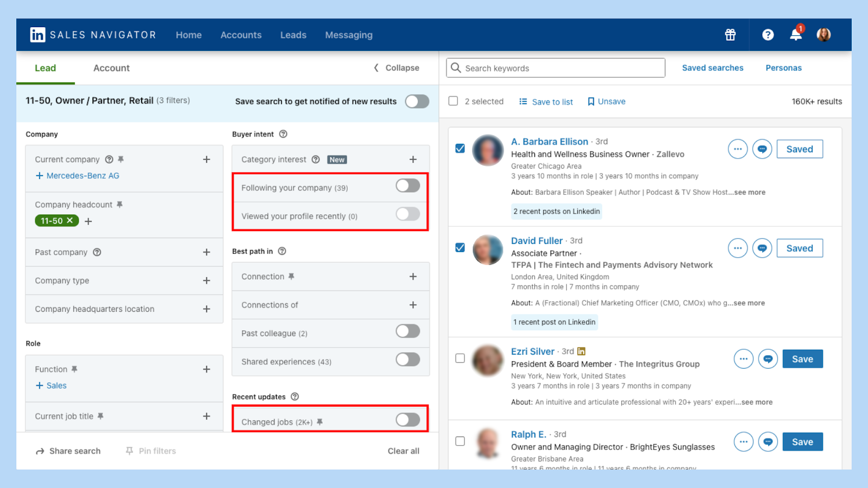Click Share search
This screenshot has width=868, height=488.
click(x=68, y=451)
